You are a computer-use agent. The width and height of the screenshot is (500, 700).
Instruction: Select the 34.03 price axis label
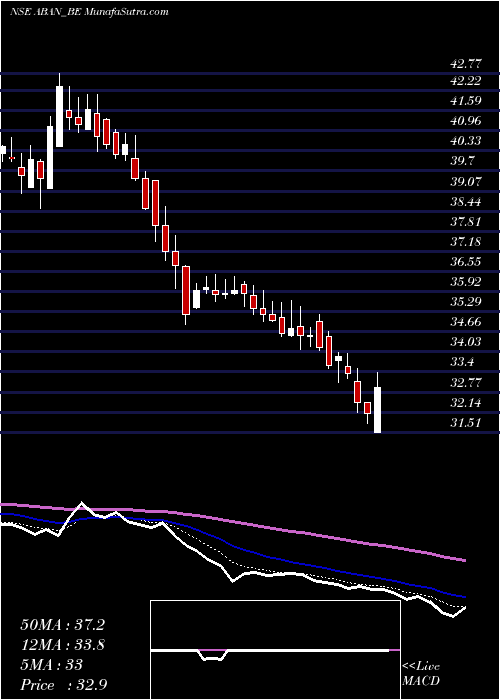point(466,342)
